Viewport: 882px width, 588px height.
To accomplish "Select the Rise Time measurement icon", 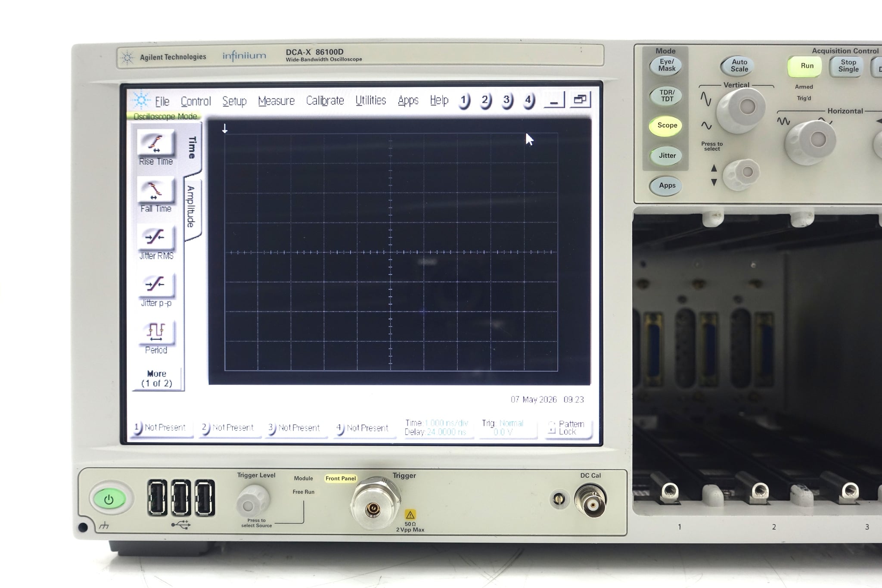I will 156,143.
